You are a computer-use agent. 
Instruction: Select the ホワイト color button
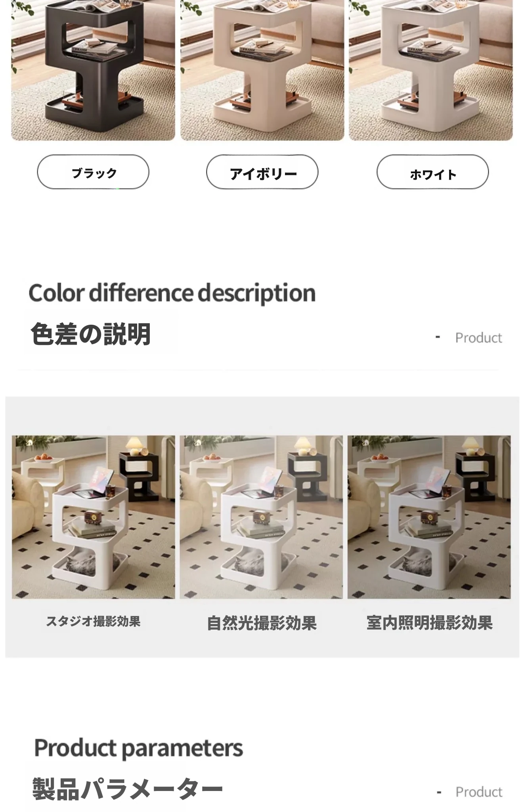tap(432, 172)
